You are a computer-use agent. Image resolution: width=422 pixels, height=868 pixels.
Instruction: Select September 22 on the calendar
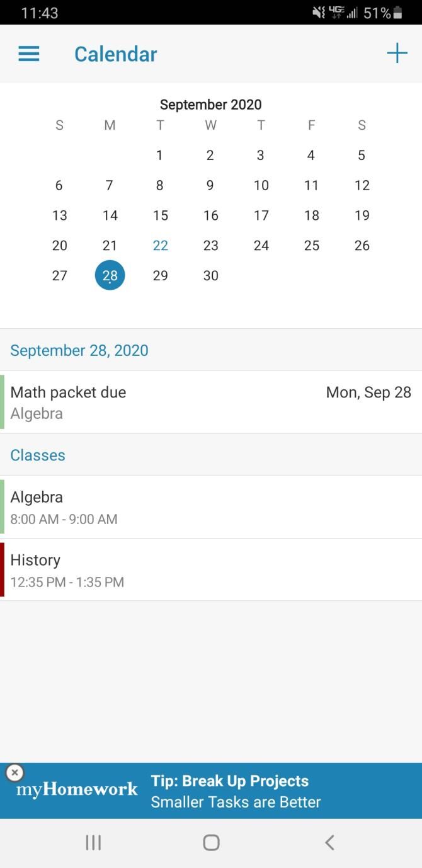pos(160,245)
